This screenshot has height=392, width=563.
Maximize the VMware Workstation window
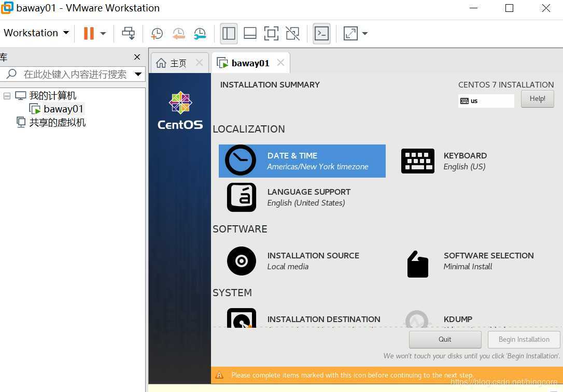(509, 8)
